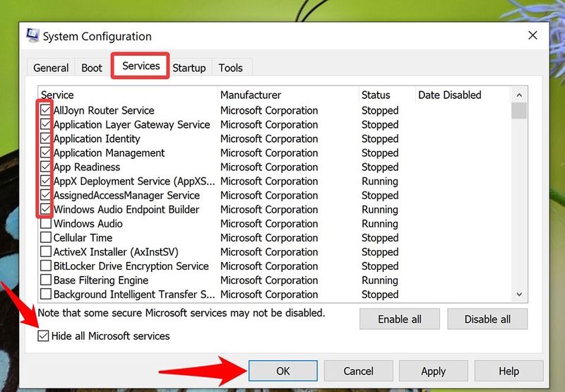Toggle AssignedAccessManager Service checkbox

point(45,195)
